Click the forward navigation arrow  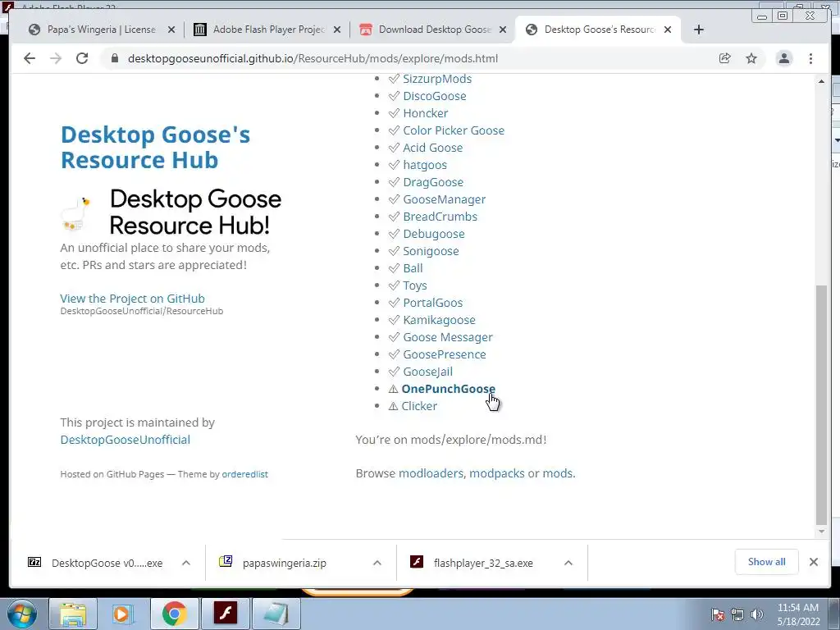[x=56, y=58]
